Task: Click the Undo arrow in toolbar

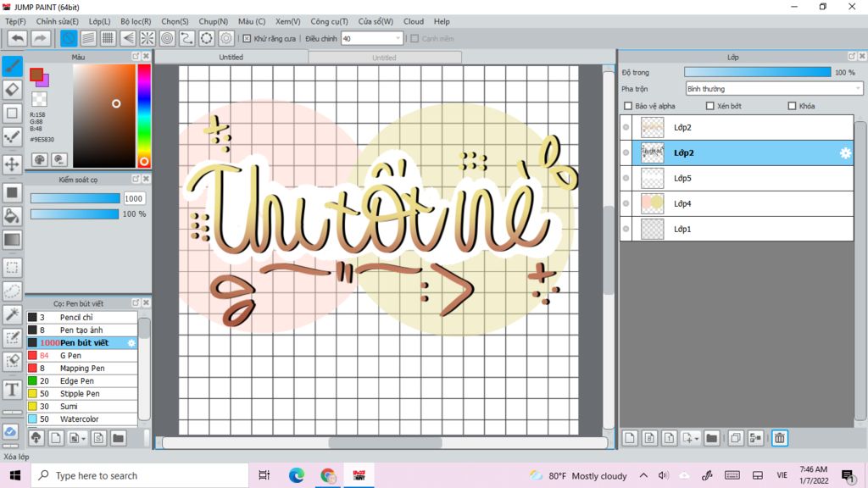Action: click(x=17, y=38)
